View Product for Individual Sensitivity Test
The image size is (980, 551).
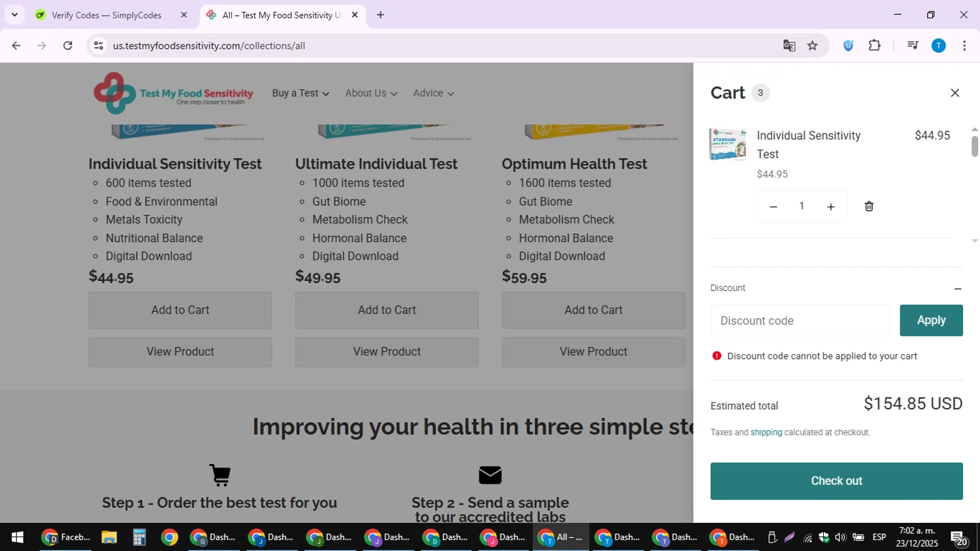tap(180, 352)
